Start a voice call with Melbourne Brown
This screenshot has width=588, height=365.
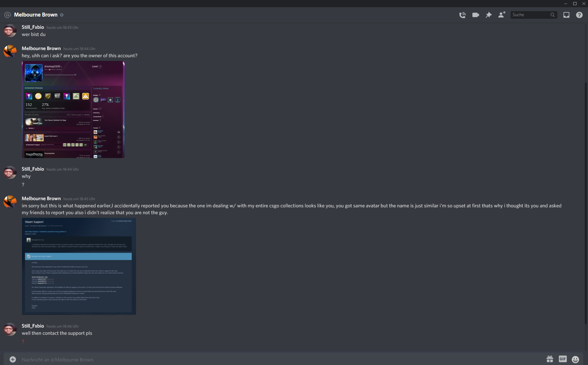pyautogui.click(x=462, y=15)
